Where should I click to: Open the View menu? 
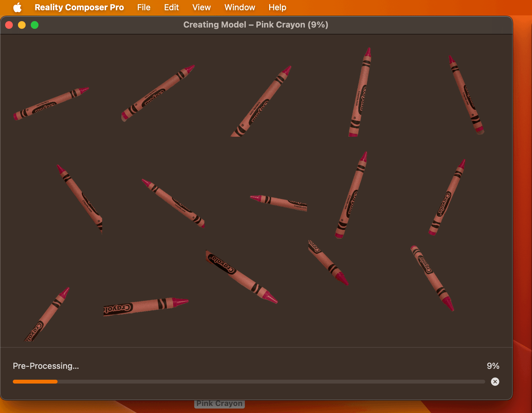(201, 7)
